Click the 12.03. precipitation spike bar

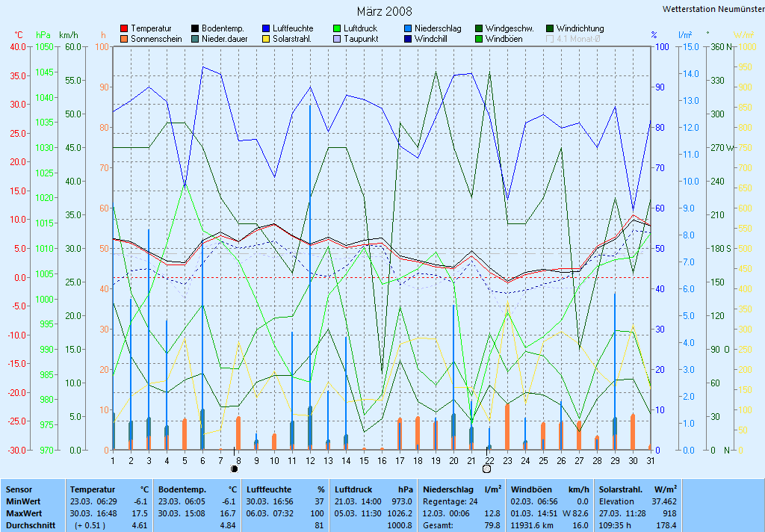point(310,277)
